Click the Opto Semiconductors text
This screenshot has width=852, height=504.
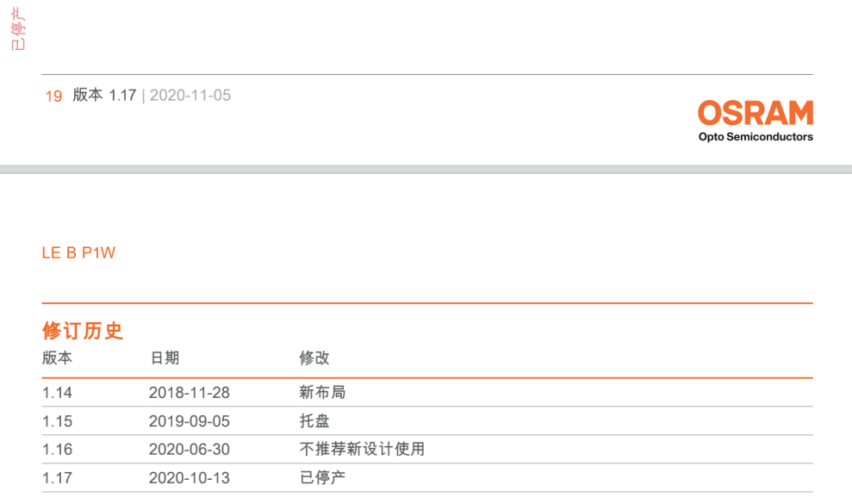[756, 137]
